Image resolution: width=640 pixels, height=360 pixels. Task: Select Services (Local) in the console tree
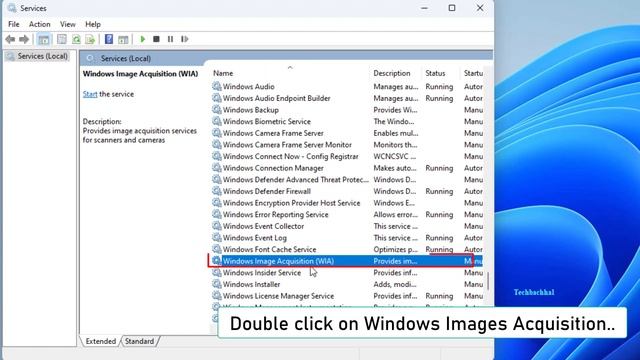pos(42,56)
